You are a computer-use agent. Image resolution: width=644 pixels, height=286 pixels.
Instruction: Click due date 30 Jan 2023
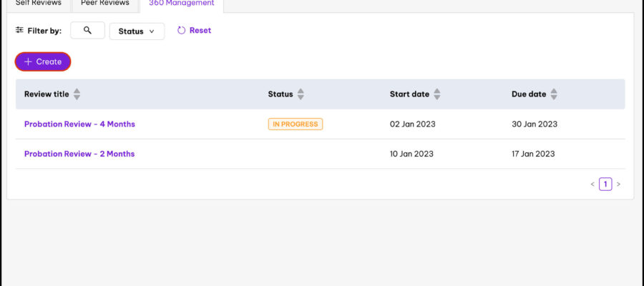[535, 124]
